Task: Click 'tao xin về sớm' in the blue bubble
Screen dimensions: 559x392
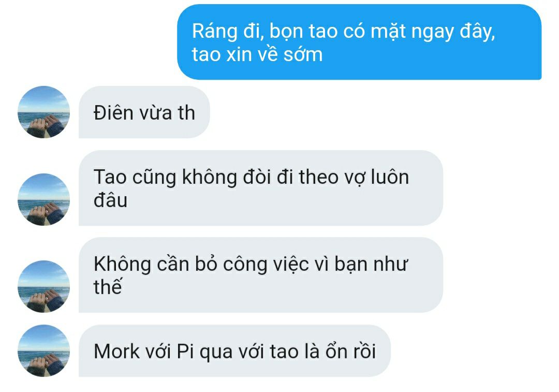Action: [257, 54]
